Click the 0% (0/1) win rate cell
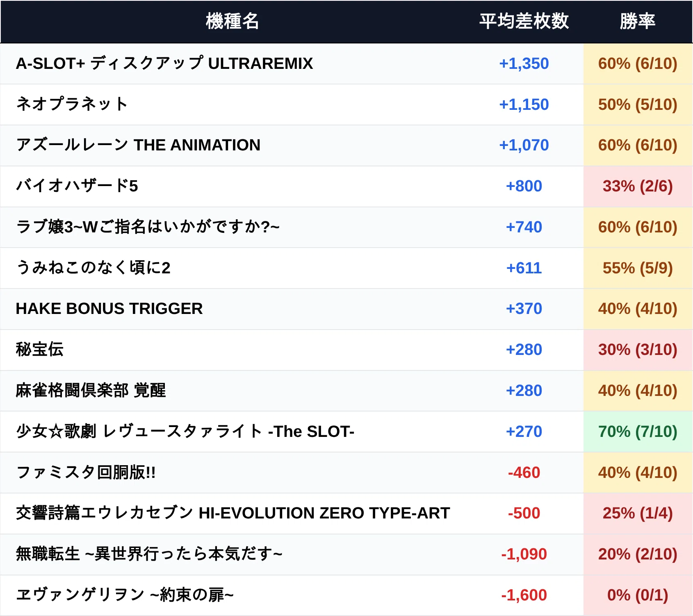 click(x=638, y=595)
